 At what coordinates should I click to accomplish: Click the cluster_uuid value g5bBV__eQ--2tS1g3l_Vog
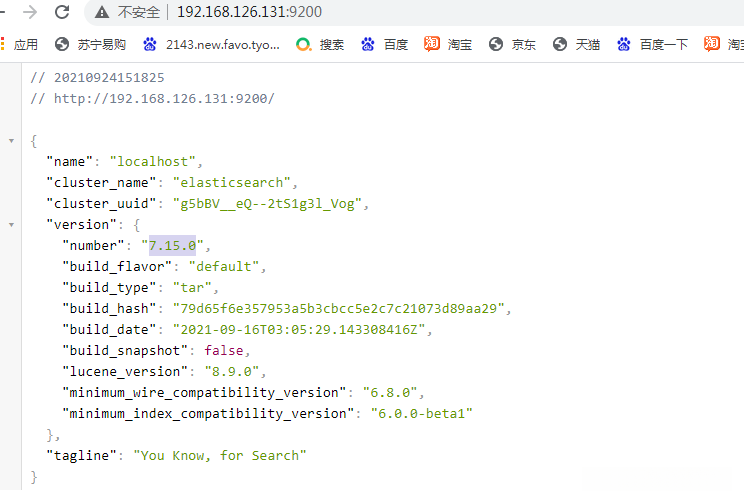267,204
